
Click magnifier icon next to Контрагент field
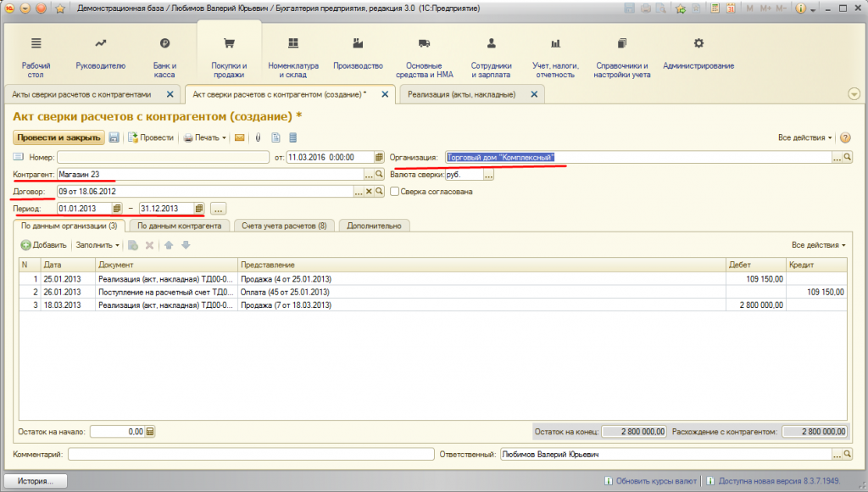coord(380,174)
